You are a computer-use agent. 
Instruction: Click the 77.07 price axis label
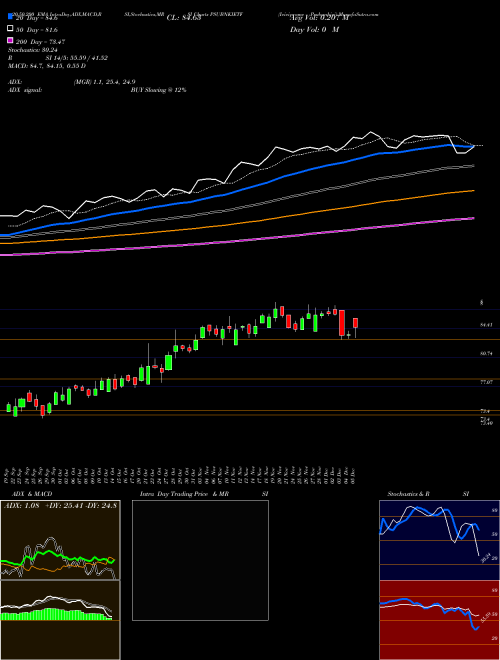point(486,382)
